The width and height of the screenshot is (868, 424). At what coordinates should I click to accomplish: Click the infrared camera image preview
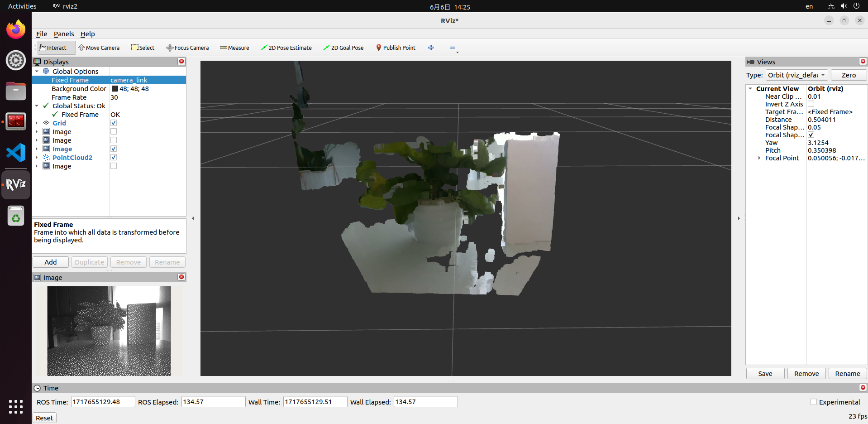point(109,331)
